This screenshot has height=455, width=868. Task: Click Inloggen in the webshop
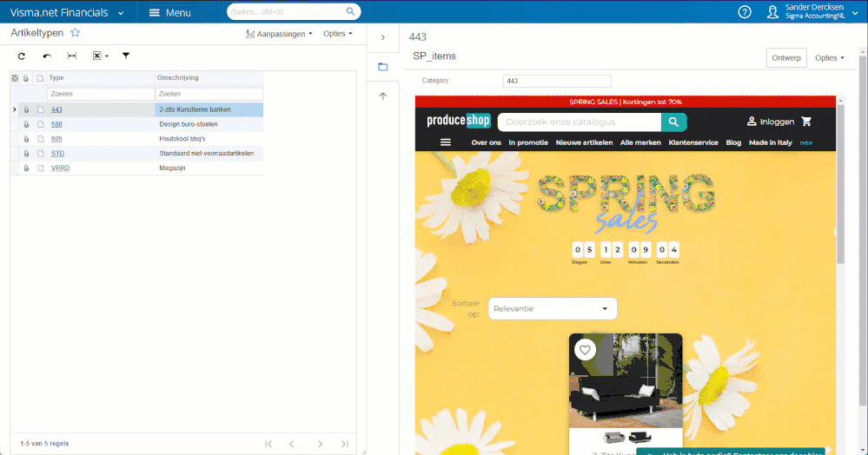pyautogui.click(x=771, y=122)
